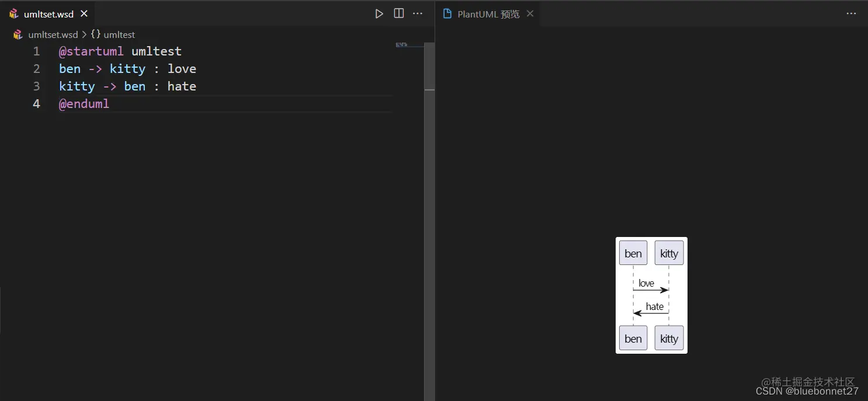Open the editor More Actions ellipsis menu
The width and height of the screenshot is (868, 401).
coord(418,13)
